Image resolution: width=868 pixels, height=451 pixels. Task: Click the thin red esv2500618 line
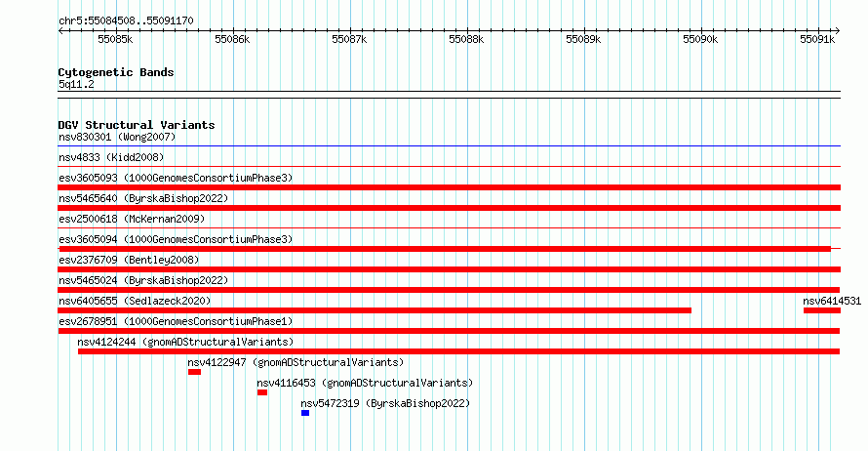(450, 228)
